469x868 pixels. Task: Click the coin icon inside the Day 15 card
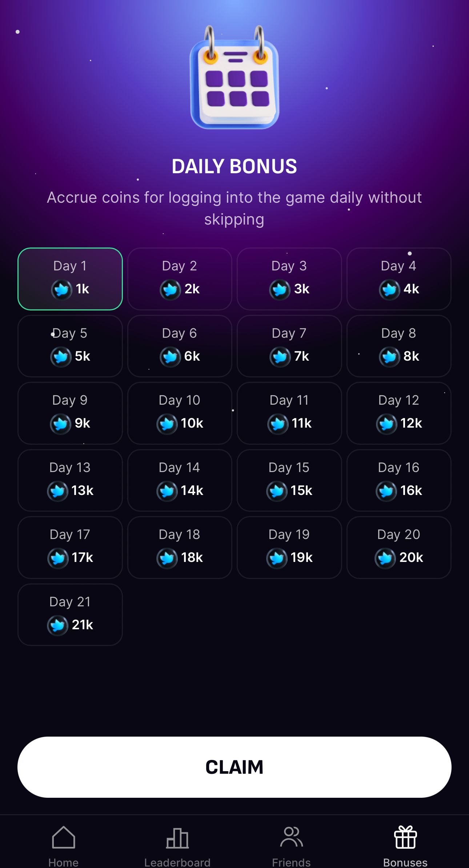[x=277, y=490]
